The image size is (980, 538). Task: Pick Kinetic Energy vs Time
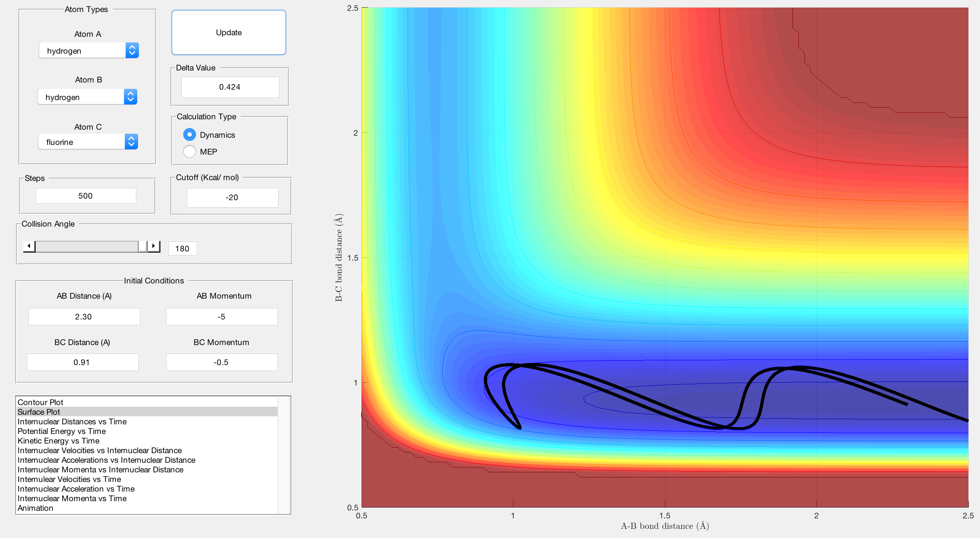tap(58, 441)
